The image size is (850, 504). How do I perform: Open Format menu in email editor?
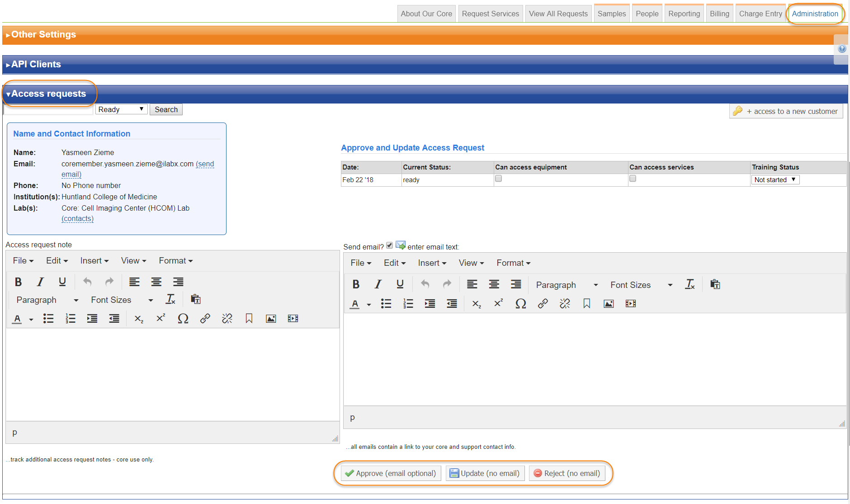click(x=513, y=263)
